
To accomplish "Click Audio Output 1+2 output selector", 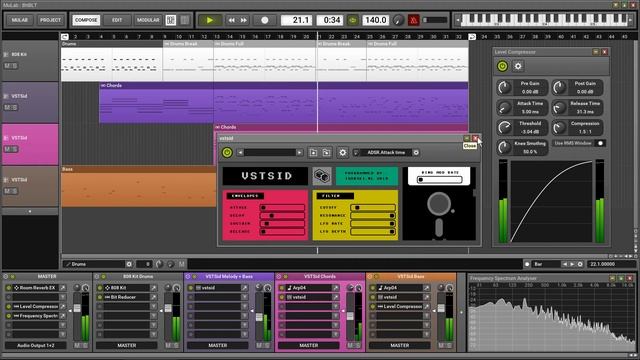I will 36,345.
